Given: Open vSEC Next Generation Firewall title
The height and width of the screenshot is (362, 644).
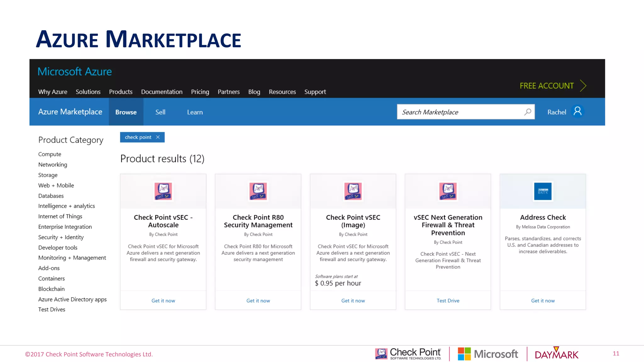Looking at the screenshot, I should pos(448,225).
